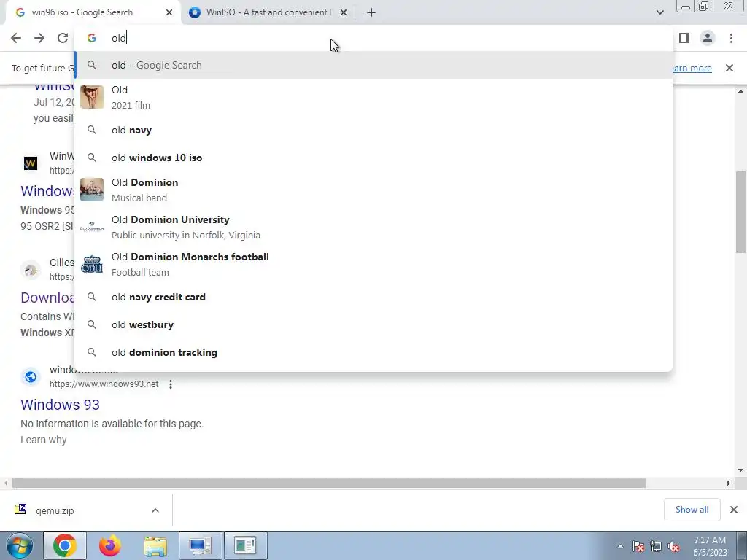Show hidden system tray icons
The height and width of the screenshot is (560, 747).
(x=620, y=546)
